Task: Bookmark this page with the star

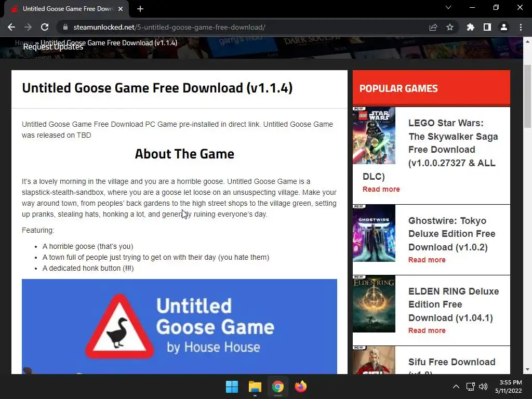Action: (x=450, y=27)
